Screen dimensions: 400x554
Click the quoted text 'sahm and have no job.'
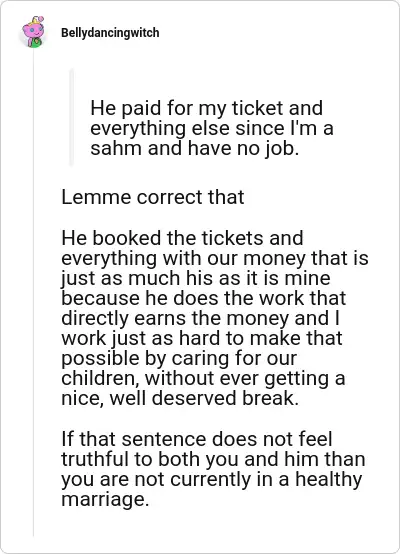(x=195, y=148)
